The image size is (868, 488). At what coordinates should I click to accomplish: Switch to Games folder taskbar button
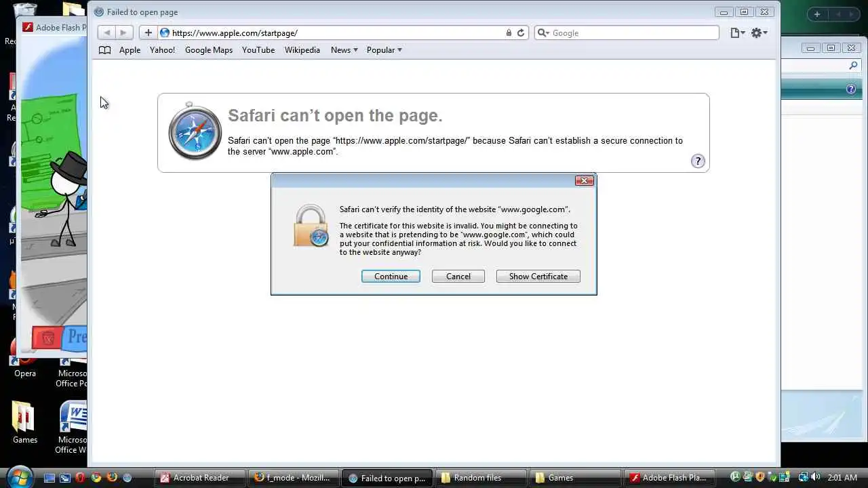coord(574,478)
